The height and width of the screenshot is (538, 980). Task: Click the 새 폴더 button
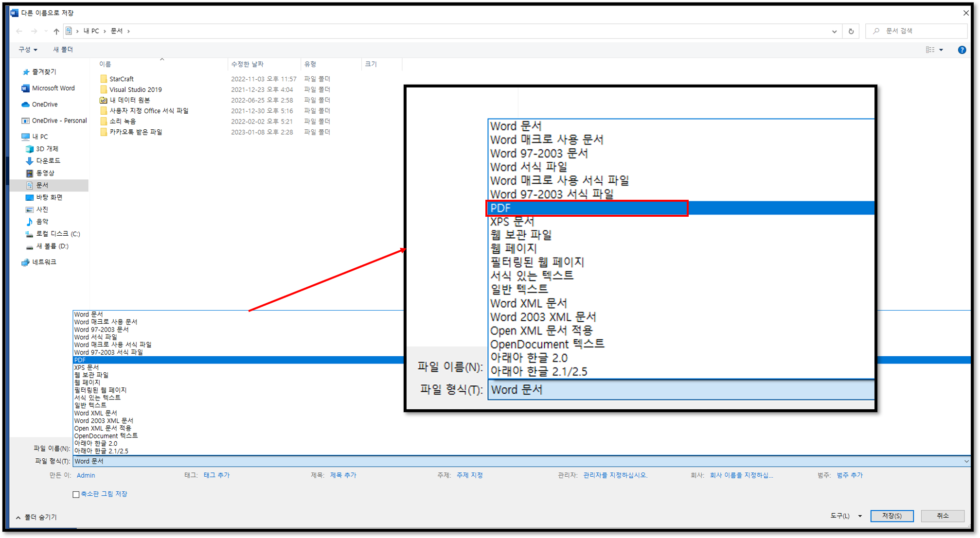[63, 50]
